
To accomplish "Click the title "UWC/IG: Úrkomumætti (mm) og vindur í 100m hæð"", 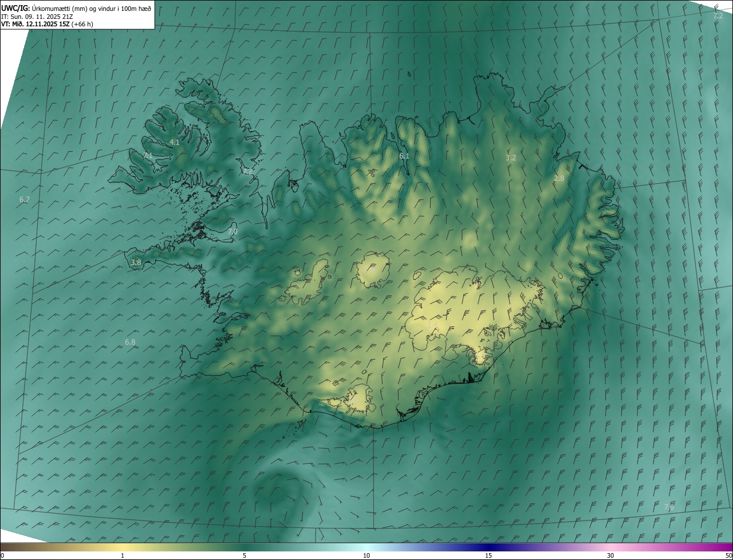I will pos(76,8).
